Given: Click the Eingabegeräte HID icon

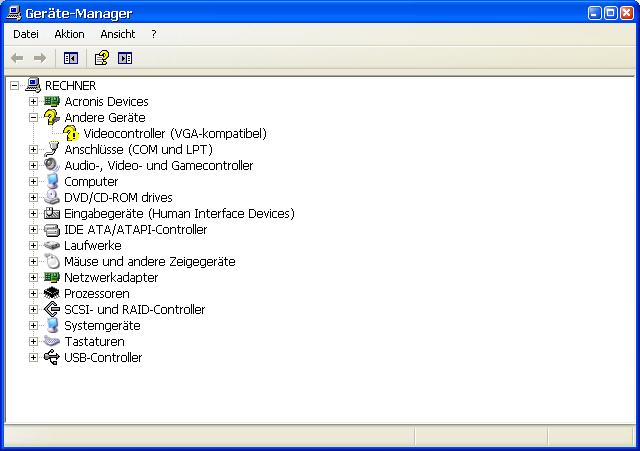Looking at the screenshot, I should tap(52, 213).
